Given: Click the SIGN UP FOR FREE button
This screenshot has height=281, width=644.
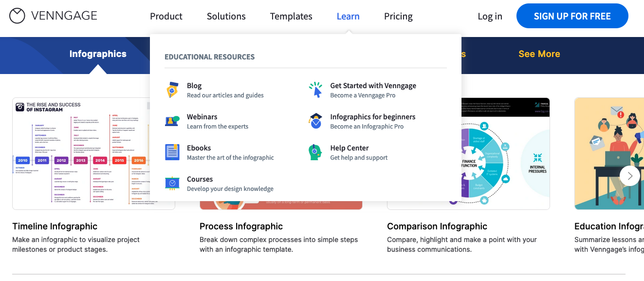Looking at the screenshot, I should pos(572,16).
